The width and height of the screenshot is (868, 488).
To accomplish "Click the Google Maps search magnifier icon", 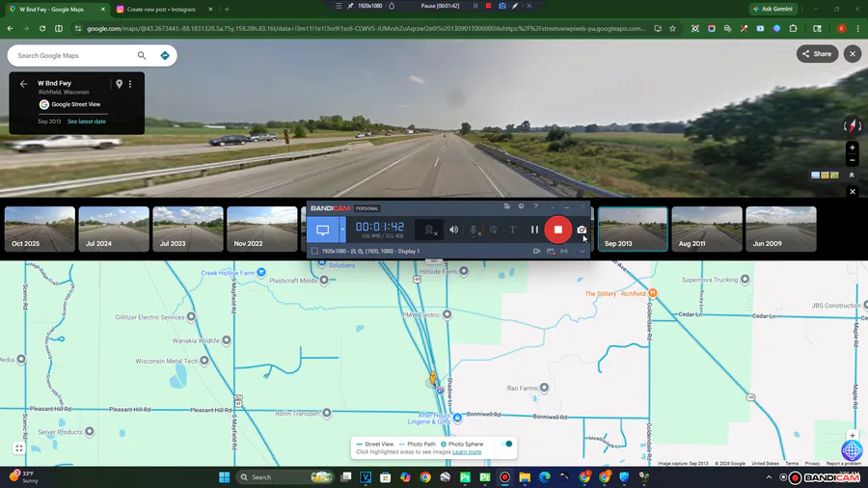I will click(x=142, y=55).
